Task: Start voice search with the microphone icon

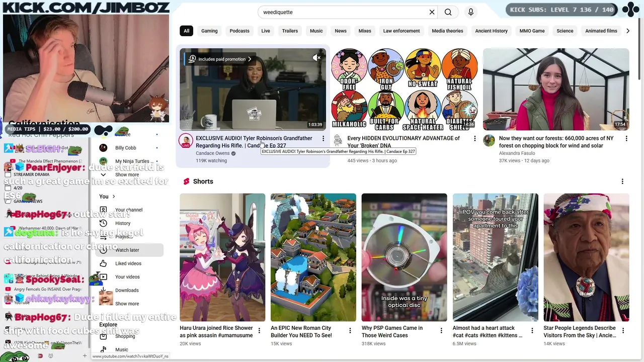Action: click(x=471, y=12)
